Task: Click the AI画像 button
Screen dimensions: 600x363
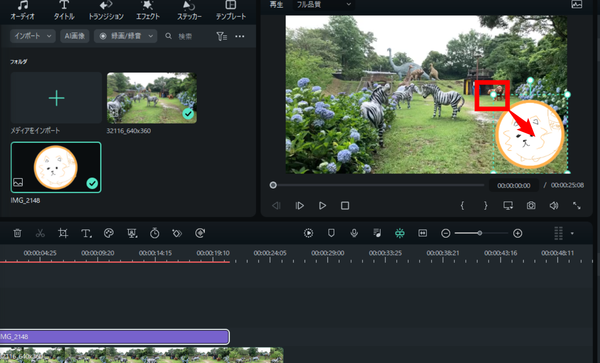Action: point(75,36)
